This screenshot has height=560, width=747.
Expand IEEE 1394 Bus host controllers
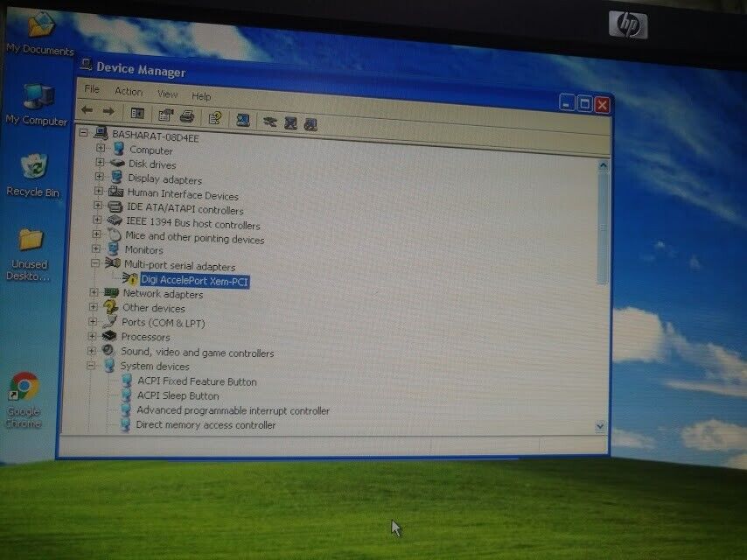coord(97,220)
